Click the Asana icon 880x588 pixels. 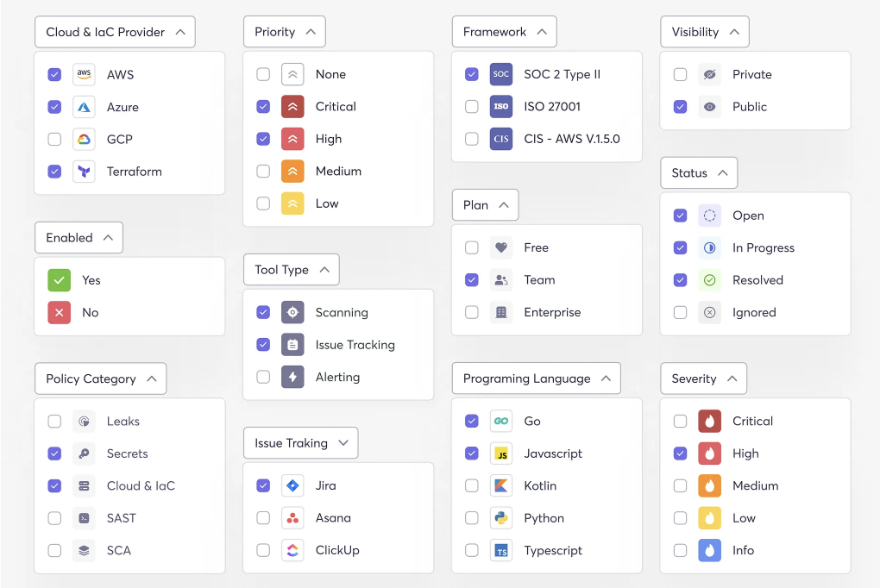(x=292, y=518)
